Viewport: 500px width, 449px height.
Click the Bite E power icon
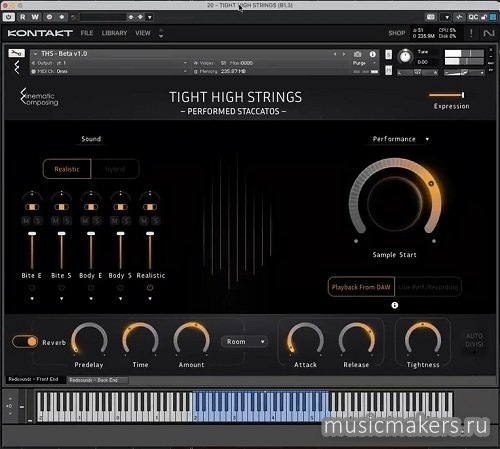click(32, 287)
